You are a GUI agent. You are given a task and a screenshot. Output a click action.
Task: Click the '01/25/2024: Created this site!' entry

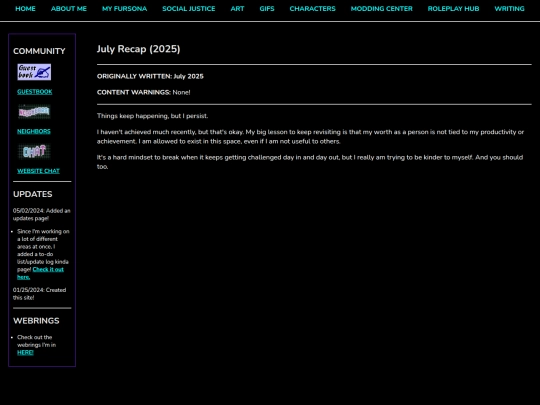point(40,294)
